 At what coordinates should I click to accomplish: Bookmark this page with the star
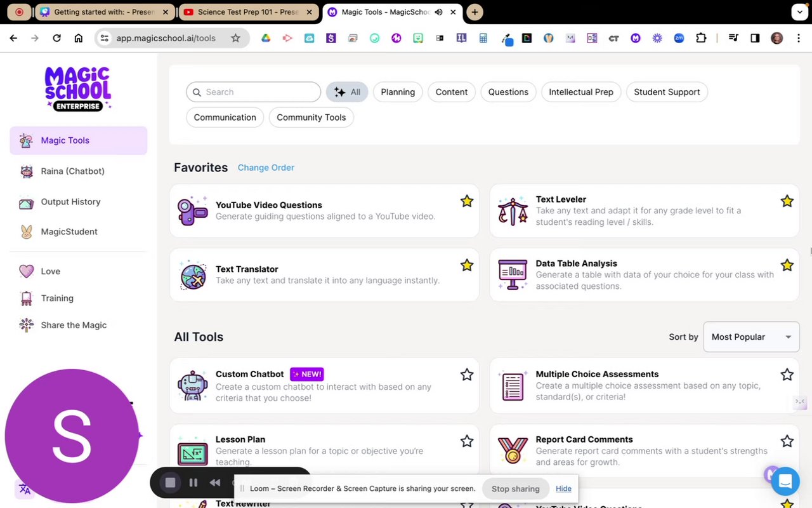point(235,38)
